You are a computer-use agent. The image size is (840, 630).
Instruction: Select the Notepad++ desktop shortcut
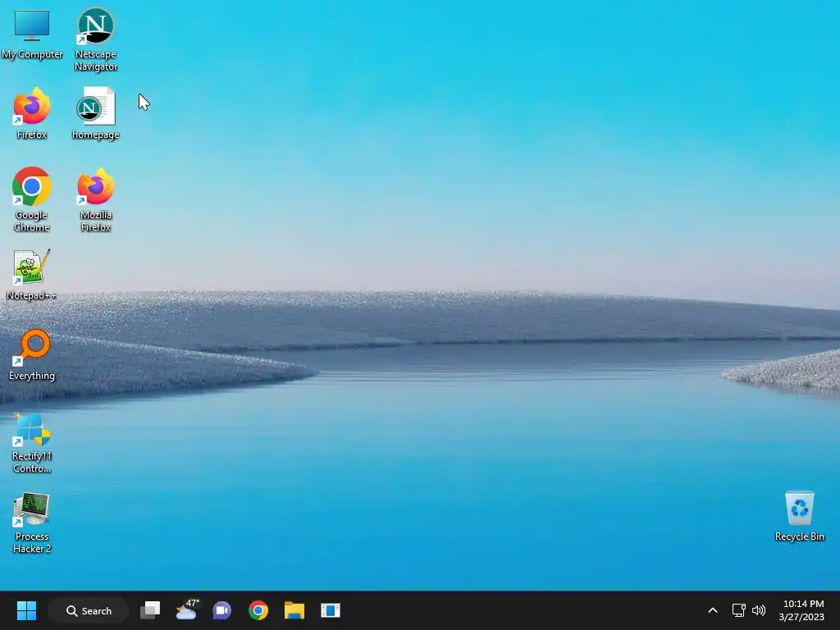click(x=32, y=274)
